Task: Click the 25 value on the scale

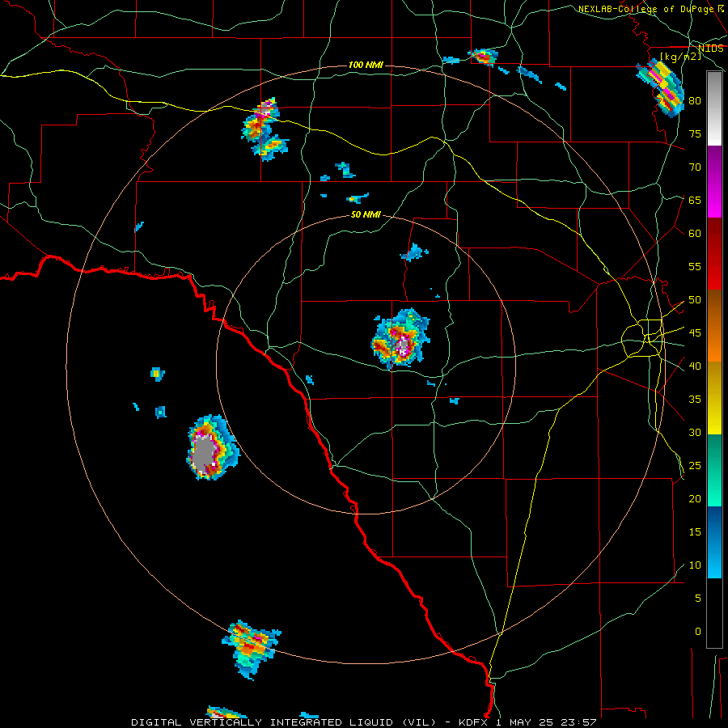Action: (x=695, y=466)
